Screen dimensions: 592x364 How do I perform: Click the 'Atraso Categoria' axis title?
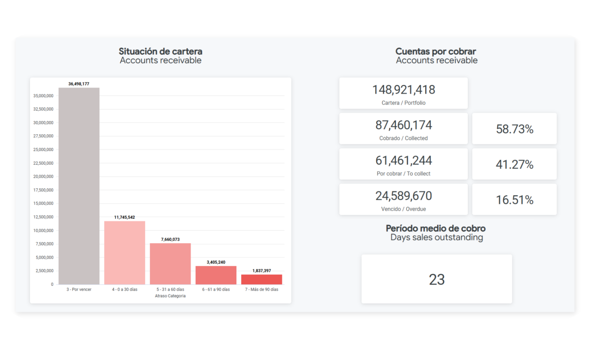[170, 296]
